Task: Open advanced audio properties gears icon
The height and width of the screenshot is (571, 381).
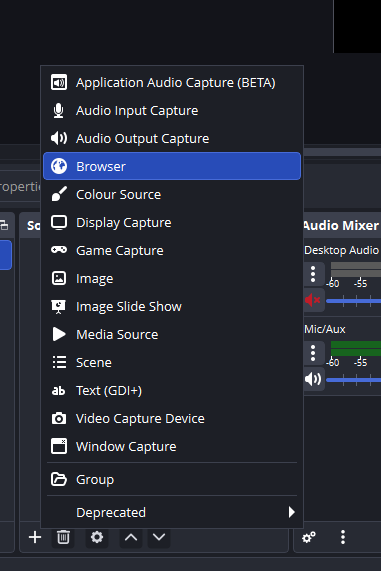Action: click(x=309, y=537)
